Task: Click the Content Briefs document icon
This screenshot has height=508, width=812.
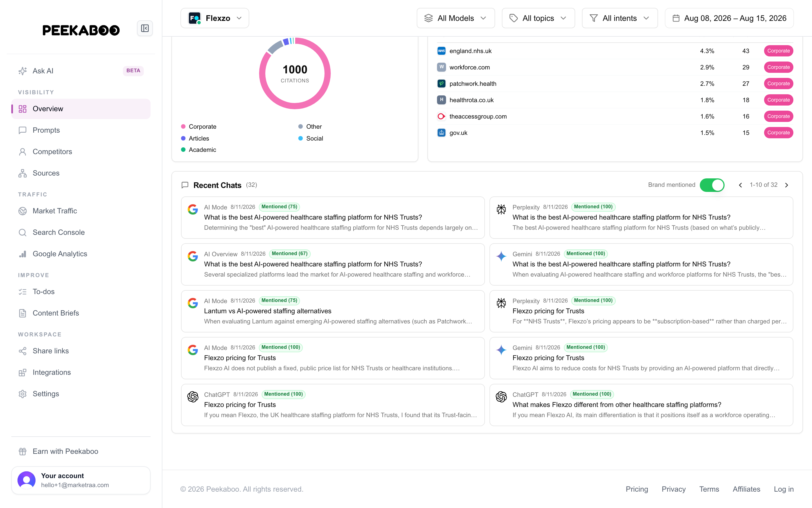Action: tap(23, 313)
